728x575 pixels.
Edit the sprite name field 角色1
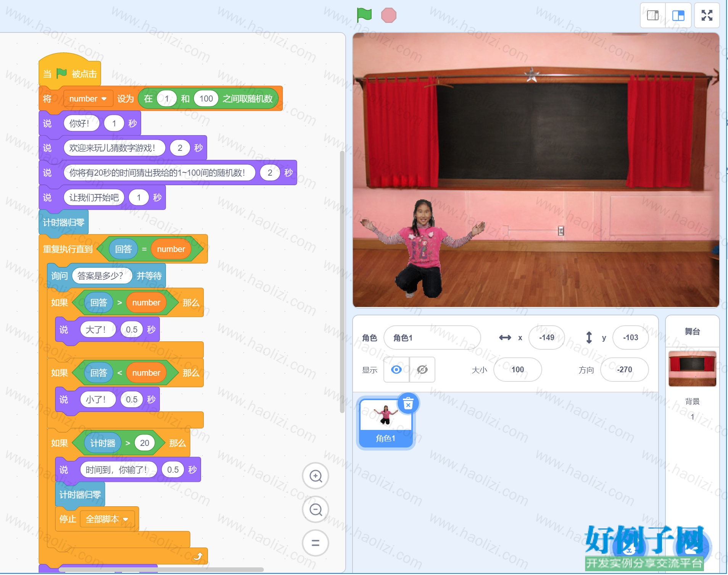(x=432, y=338)
